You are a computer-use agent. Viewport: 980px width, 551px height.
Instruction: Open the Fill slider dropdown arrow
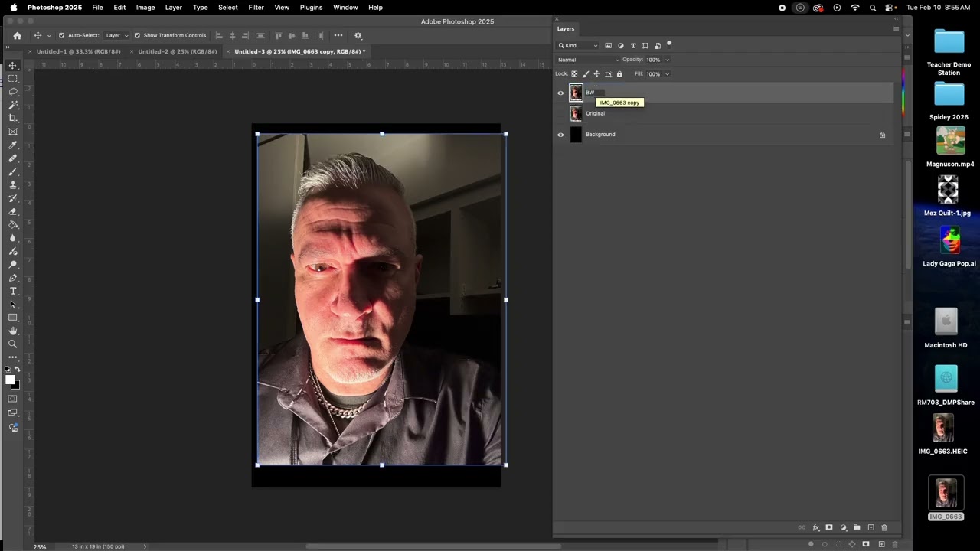coord(667,74)
